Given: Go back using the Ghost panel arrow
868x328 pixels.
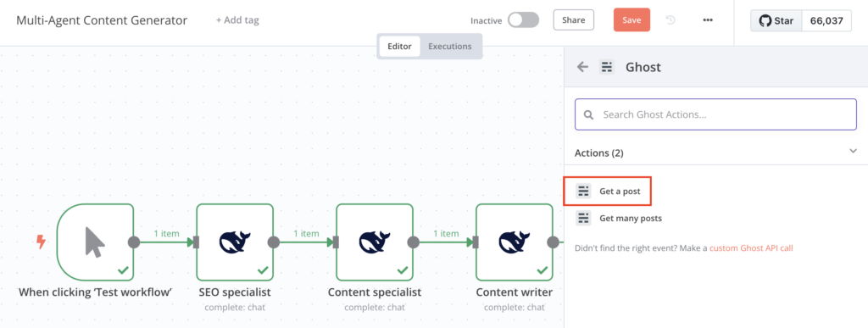Looking at the screenshot, I should tap(582, 68).
